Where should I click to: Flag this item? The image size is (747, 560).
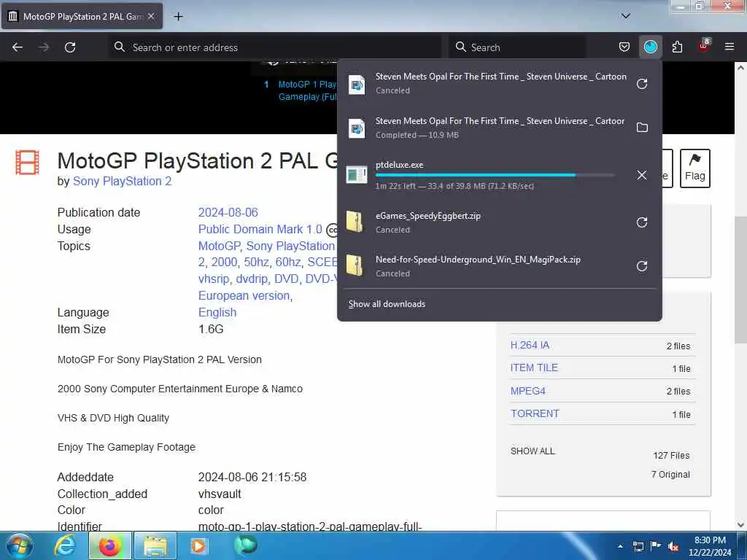pos(694,168)
